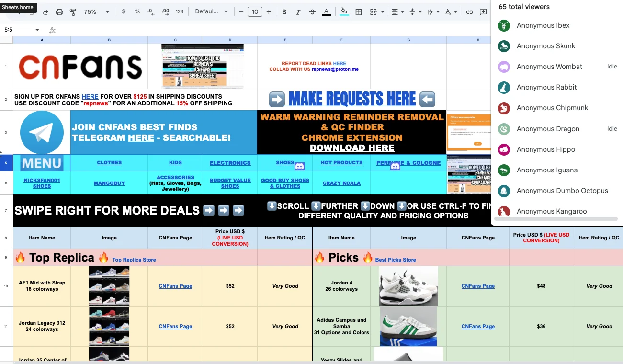Open text wrapping dropdown
The width and height of the screenshot is (623, 364).
433,11
